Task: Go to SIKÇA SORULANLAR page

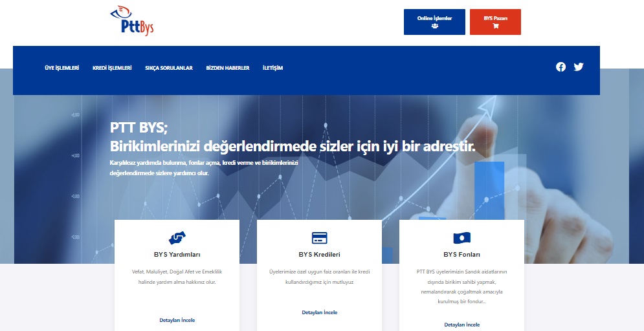Action: tap(169, 68)
